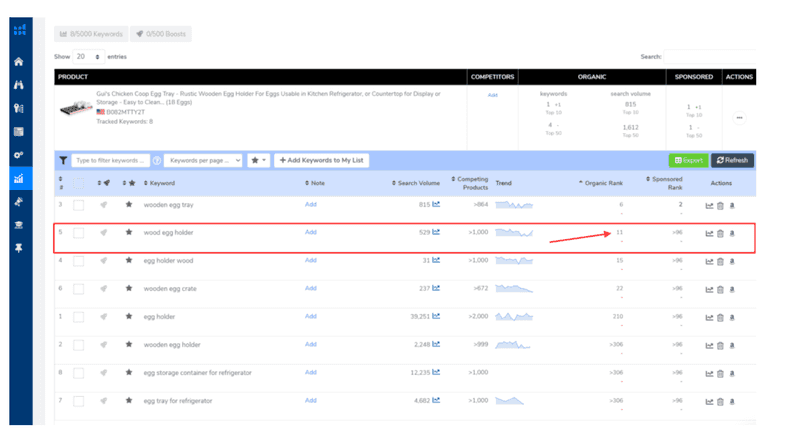This screenshot has width=800, height=436.
Task: Sort by the Organic Rank column header
Action: coord(603,183)
